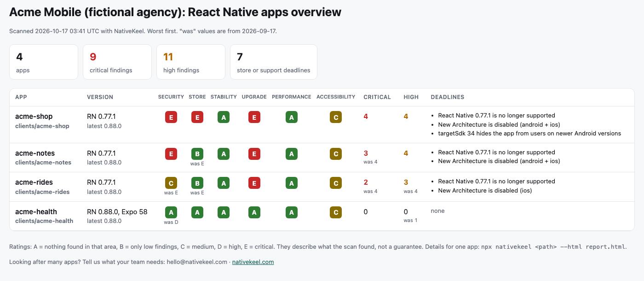
Task: Click acme-health Security rating A badge
Action: [x=171, y=212]
